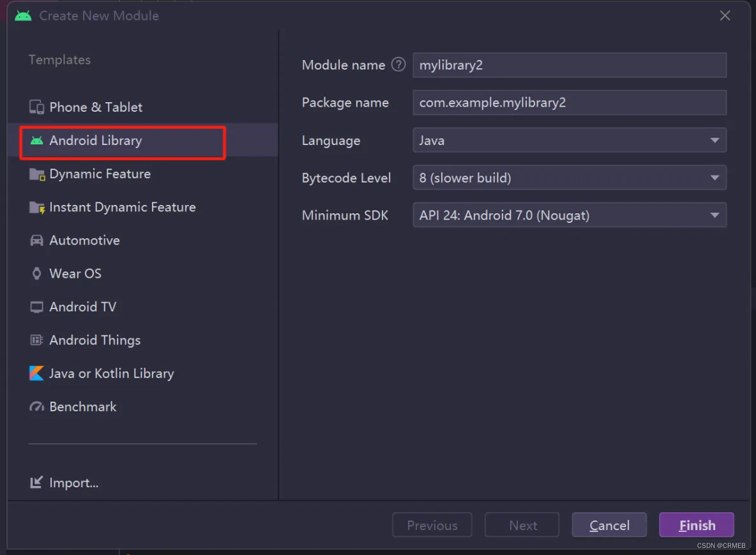756x555 pixels.
Task: Click the Automotive car icon
Action: coord(36,240)
